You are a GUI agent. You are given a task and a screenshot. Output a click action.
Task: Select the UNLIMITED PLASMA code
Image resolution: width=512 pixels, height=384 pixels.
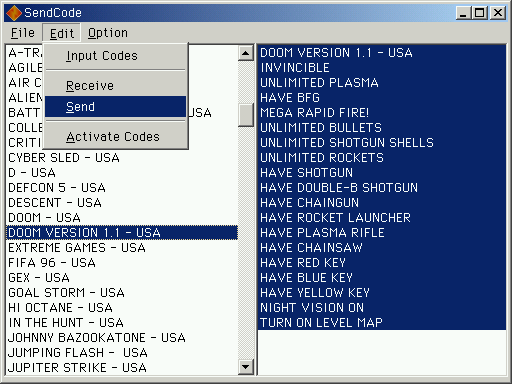pyautogui.click(x=382, y=83)
